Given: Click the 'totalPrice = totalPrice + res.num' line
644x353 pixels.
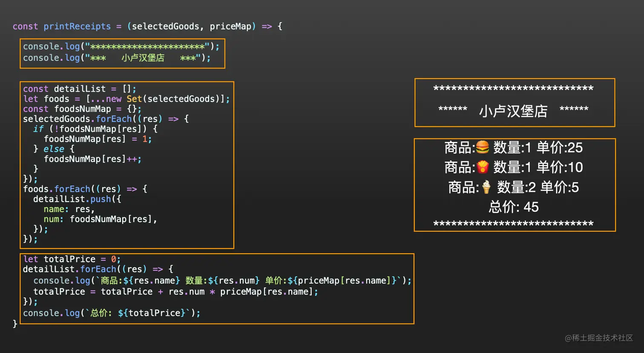Looking at the screenshot, I should coord(175,292).
